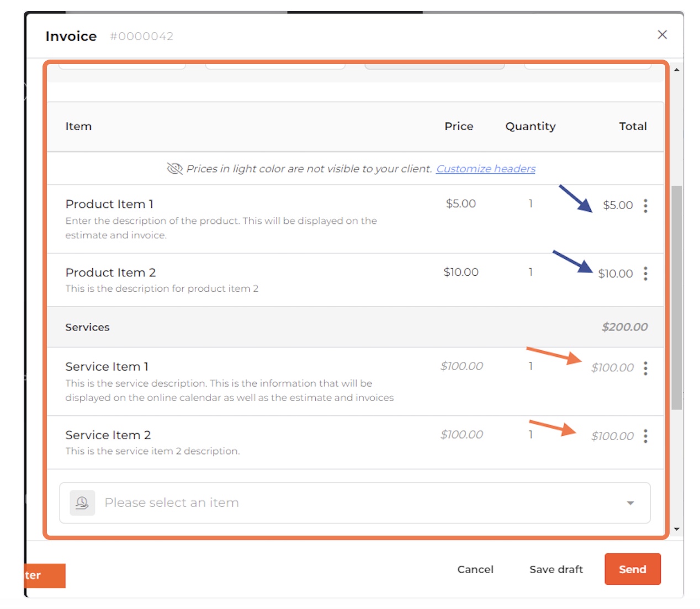Click the Services section header
Viewport: 700px width, 609px height.
(x=87, y=327)
